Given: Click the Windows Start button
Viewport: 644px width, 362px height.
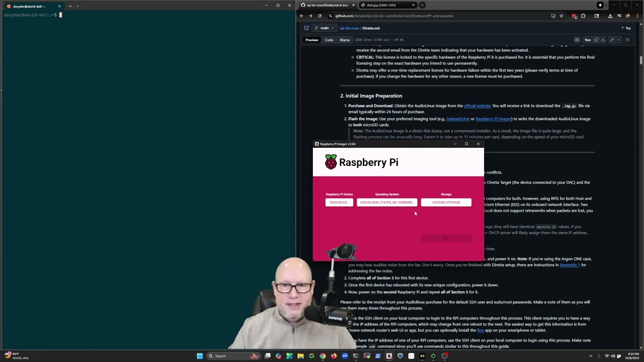Looking at the screenshot, I should (200, 356).
